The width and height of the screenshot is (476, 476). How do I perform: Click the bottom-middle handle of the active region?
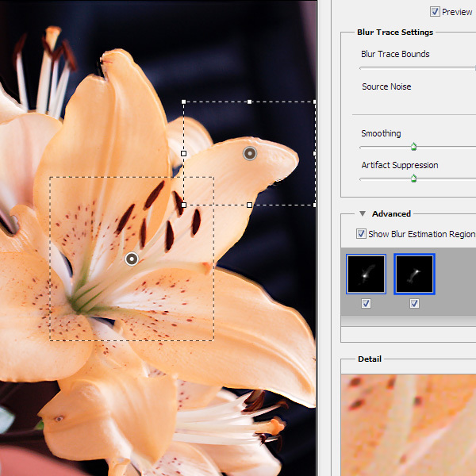[x=250, y=205]
